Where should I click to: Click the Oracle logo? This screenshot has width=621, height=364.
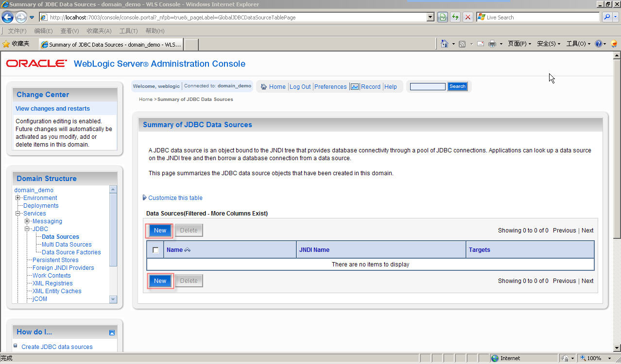36,64
